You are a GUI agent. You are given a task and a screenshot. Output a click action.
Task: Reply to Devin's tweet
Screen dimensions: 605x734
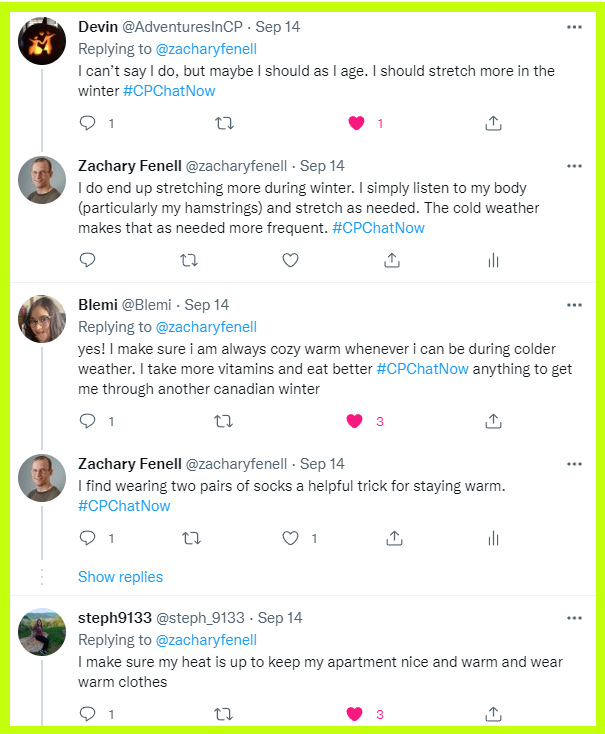(x=87, y=123)
